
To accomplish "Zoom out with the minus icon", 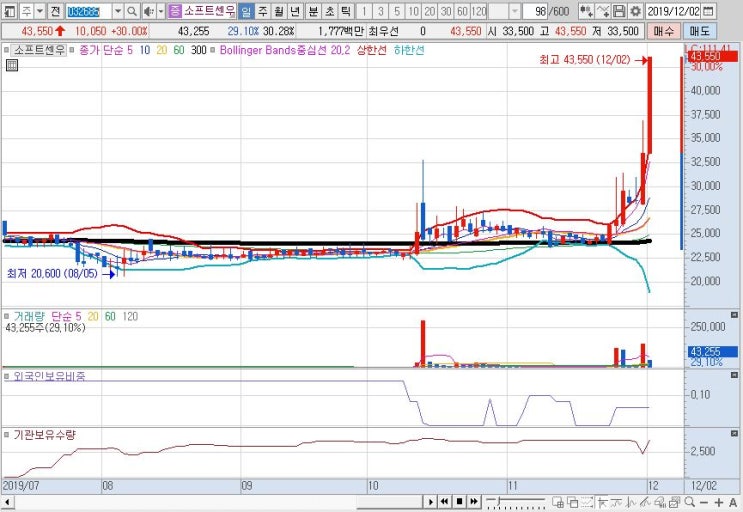I will [x=704, y=502].
